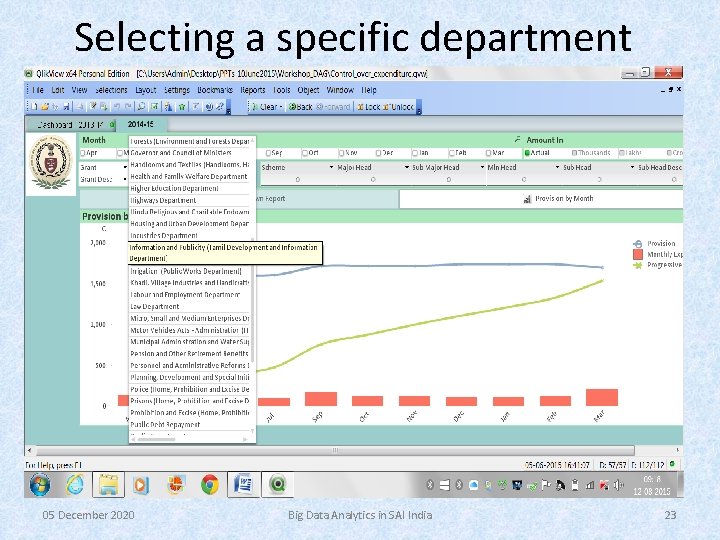The width and height of the screenshot is (720, 540).
Task: Open the Bookmarks menu
Action: (215, 90)
